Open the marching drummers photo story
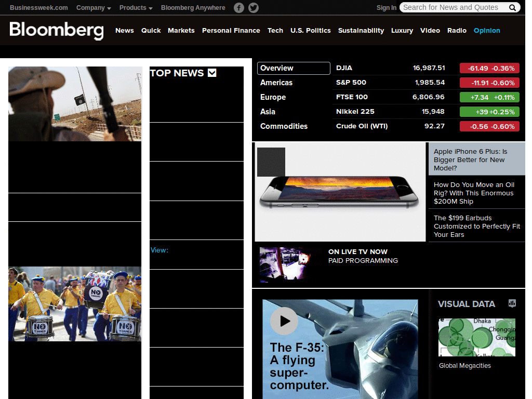The width and height of the screenshot is (532, 399). tap(75, 303)
